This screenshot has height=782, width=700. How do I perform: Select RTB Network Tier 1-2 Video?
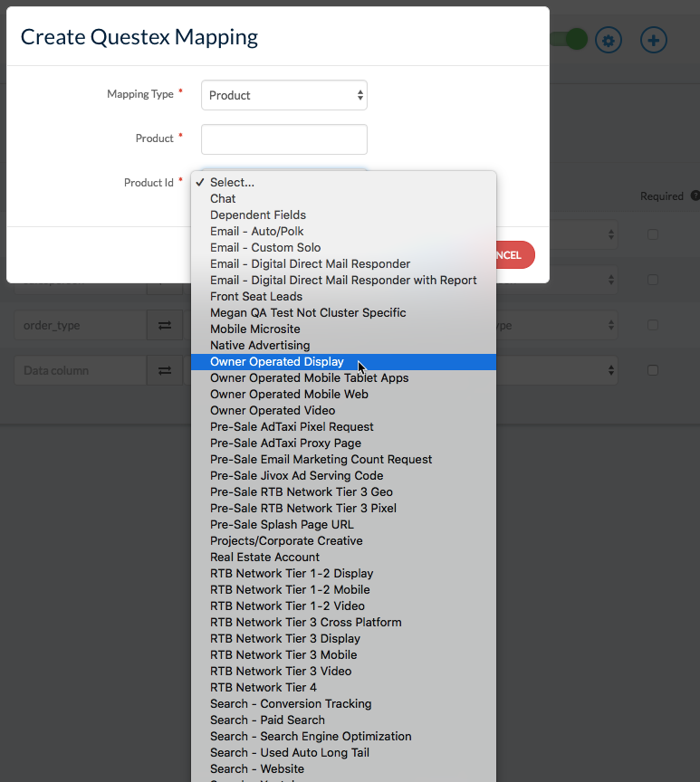[343, 606]
